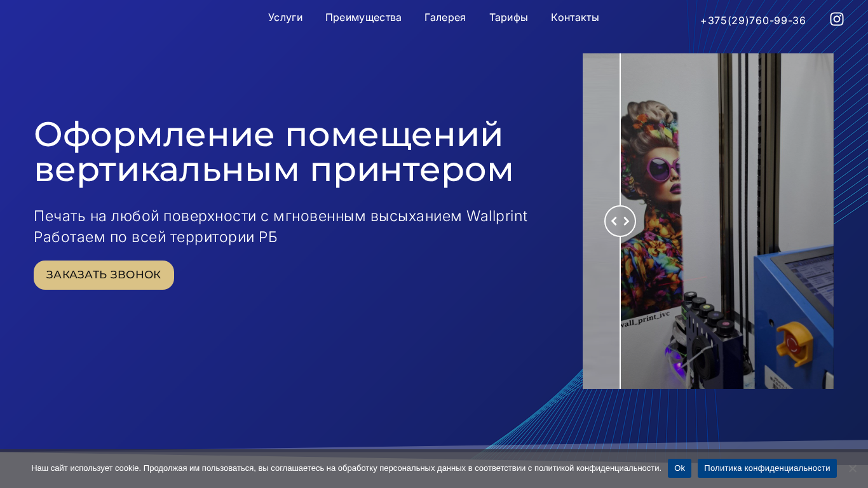Click the line Работаем по всей территории РБ
868x488 pixels.
click(156, 238)
